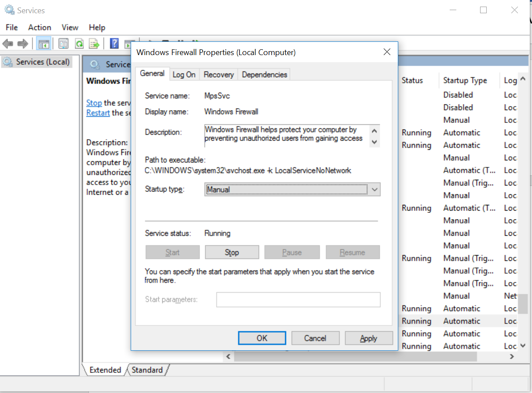
Task: Click the Export List toolbar icon
Action: [x=94, y=44]
